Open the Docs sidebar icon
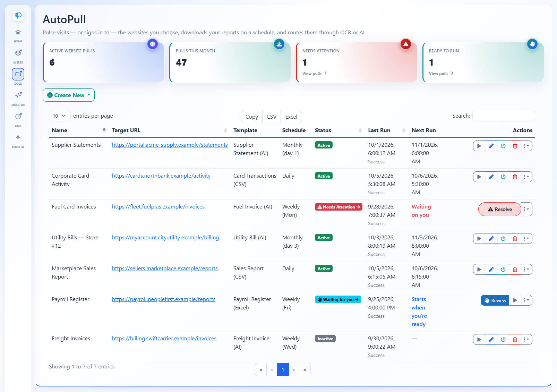This screenshot has height=392, width=557. coord(18,74)
